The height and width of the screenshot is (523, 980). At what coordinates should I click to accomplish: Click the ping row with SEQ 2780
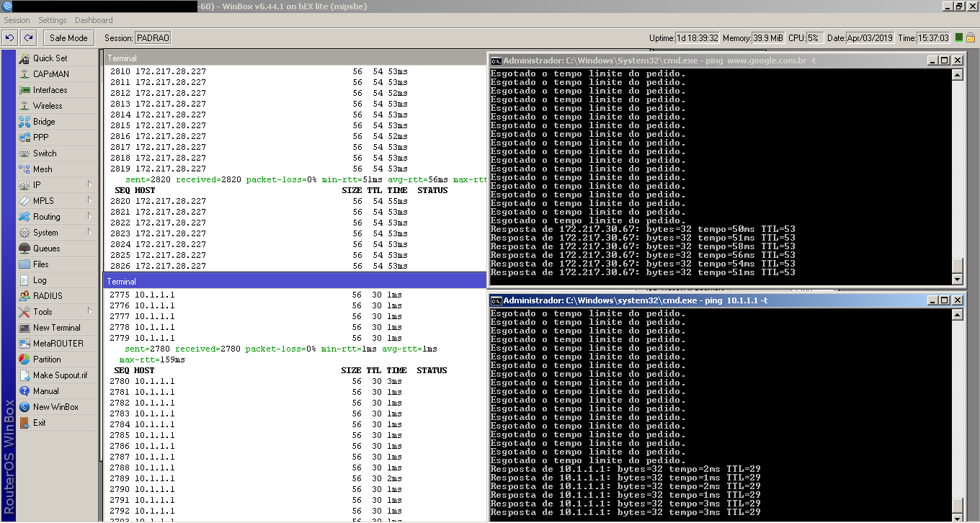pyautogui.click(x=256, y=381)
